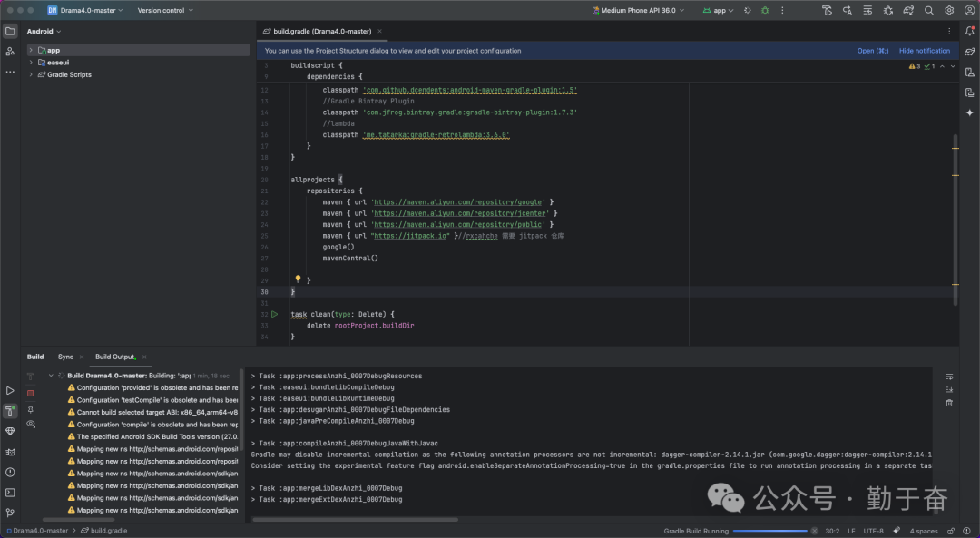Open the Run tool window

tap(10, 390)
